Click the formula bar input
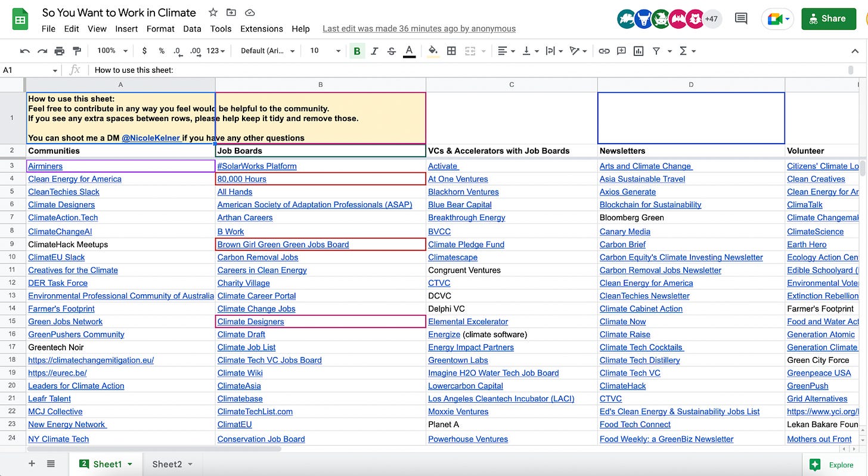 [x=468, y=70]
